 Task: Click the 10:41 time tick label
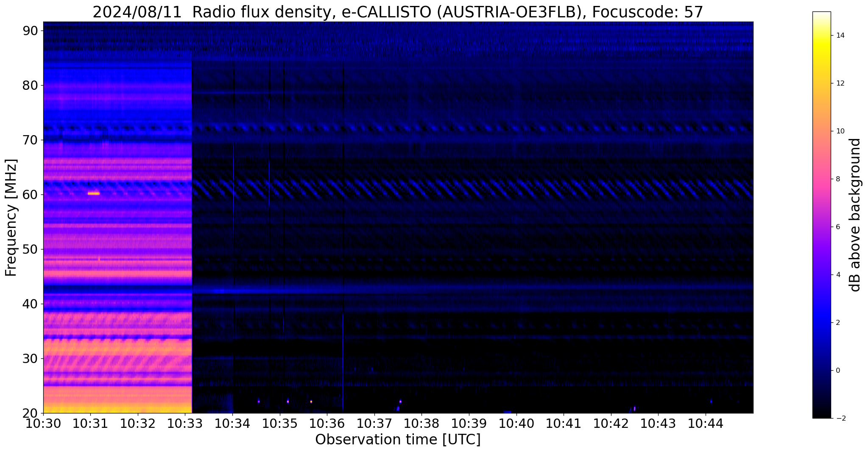click(x=564, y=423)
